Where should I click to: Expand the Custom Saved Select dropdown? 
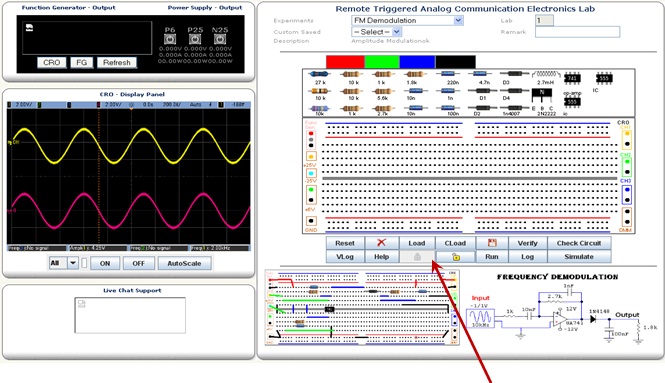tap(376, 32)
